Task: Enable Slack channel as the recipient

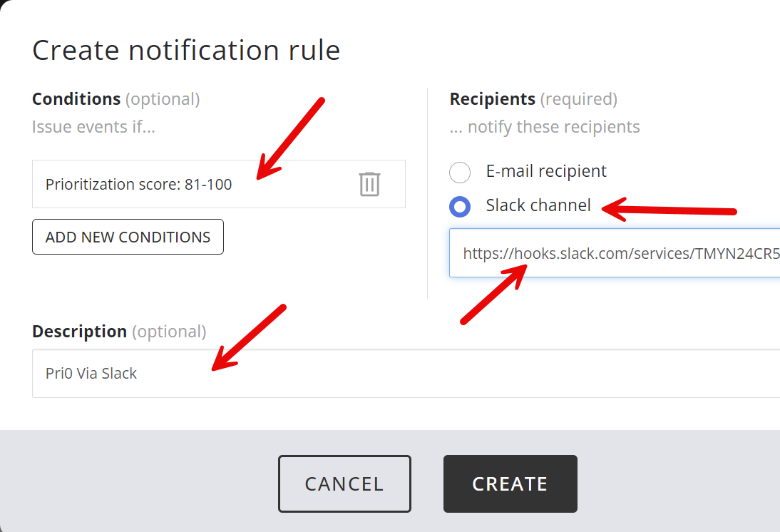Action: [x=460, y=207]
